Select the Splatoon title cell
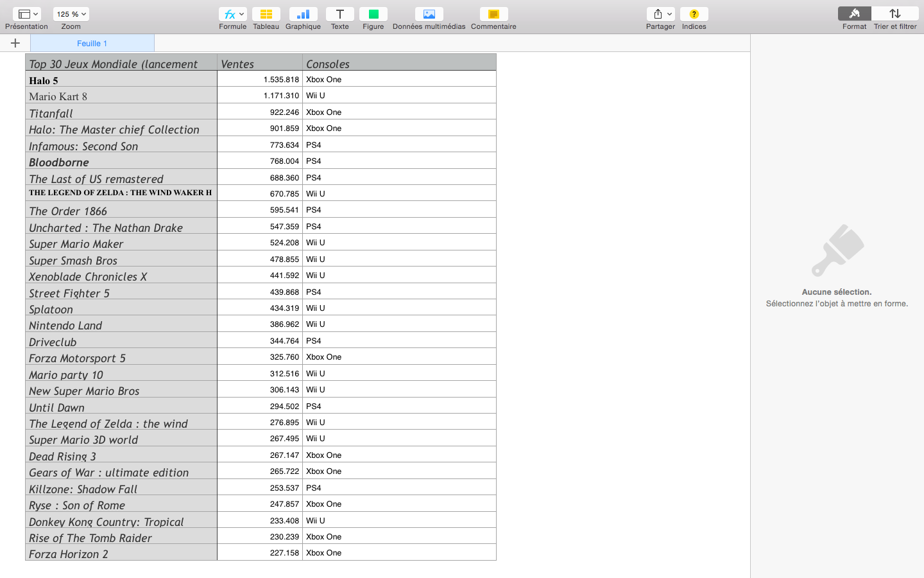Viewport: 924px width, 578px height. pyautogui.click(x=121, y=308)
